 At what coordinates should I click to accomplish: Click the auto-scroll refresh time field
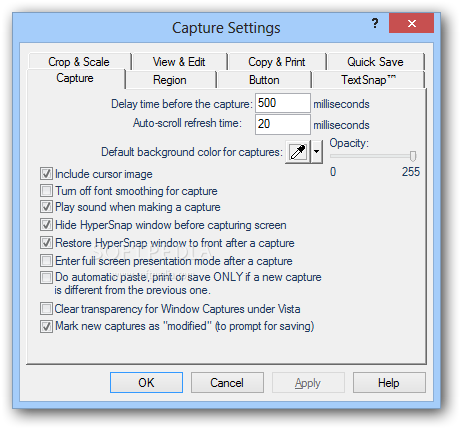(283, 124)
